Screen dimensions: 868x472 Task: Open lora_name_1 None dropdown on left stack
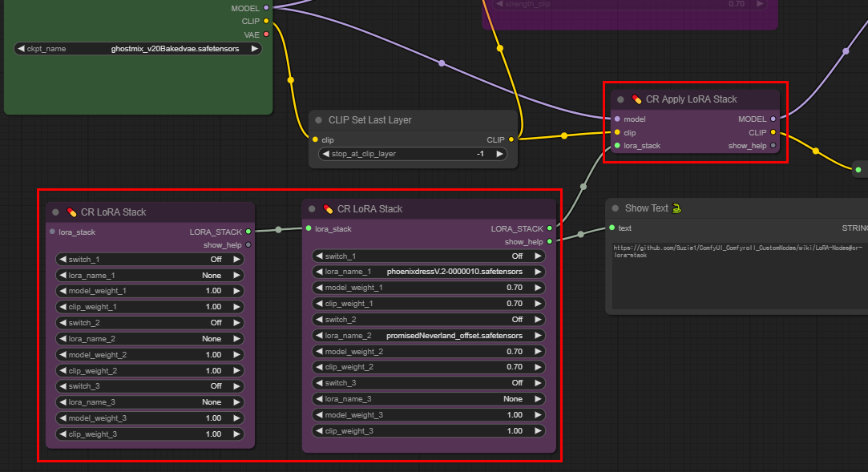coord(150,275)
